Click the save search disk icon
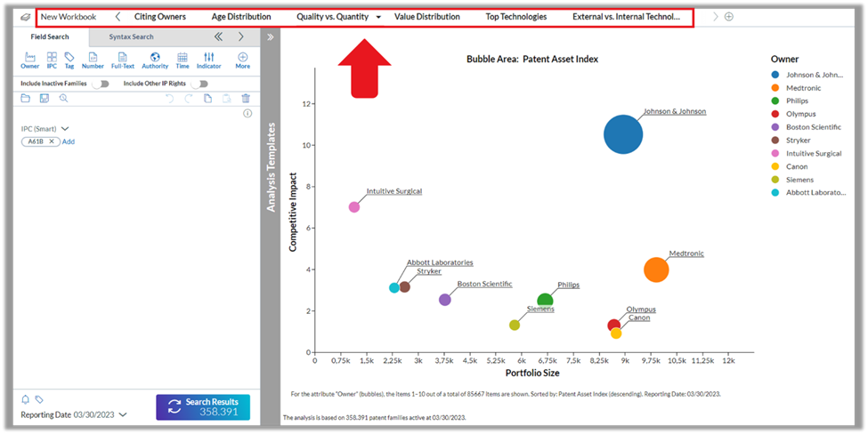 (45, 99)
